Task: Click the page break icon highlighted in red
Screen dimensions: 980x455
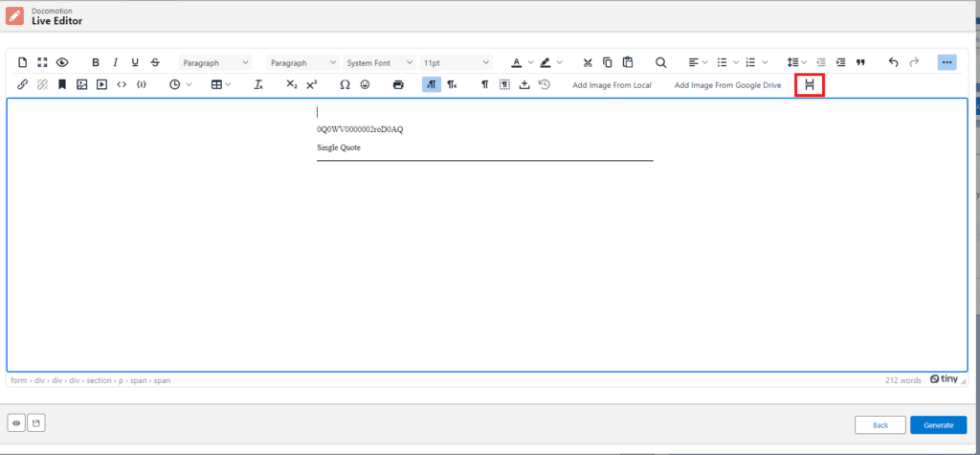Action: (810, 85)
